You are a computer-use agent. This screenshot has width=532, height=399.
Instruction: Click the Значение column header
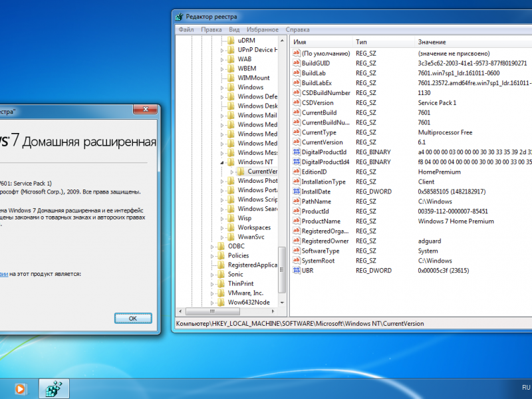click(x=473, y=42)
